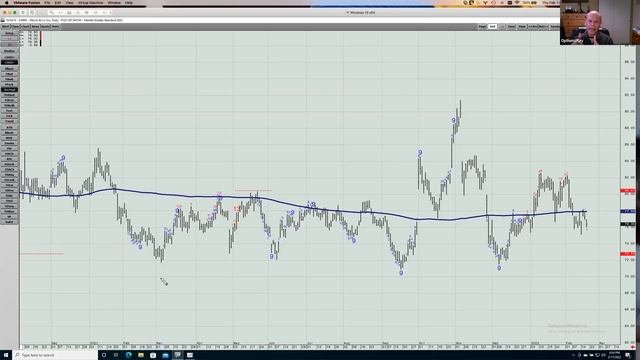Click the Windows taskbar clock

614,356
